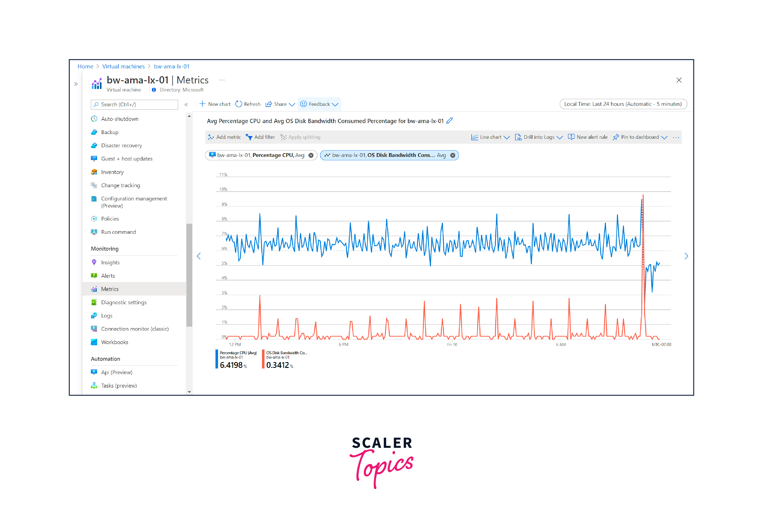Screen dimensions: 763x532
Task: Click the pencil icon to edit chart title
Action: click(449, 121)
